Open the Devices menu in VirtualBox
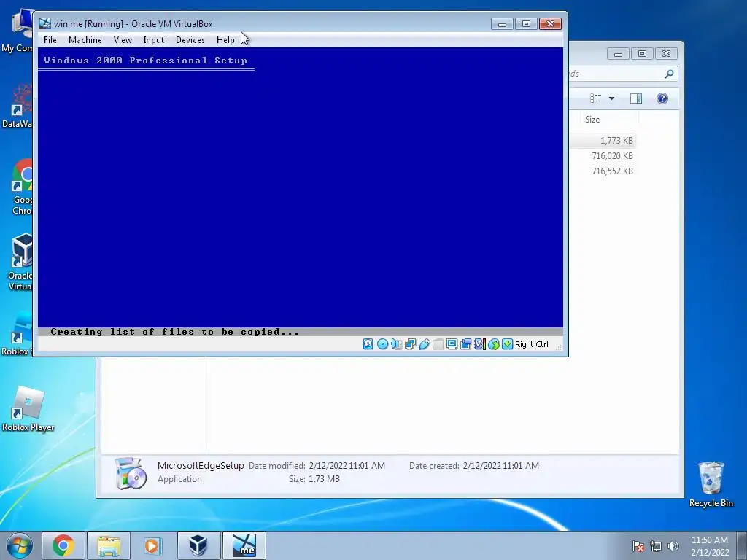 (190, 40)
